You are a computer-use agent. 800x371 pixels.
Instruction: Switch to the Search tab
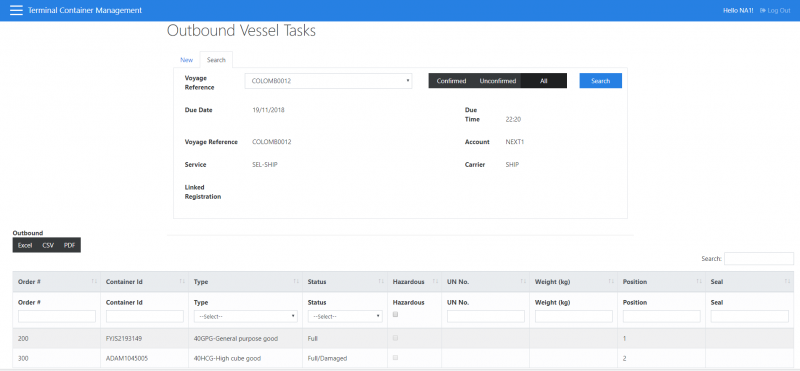click(x=216, y=60)
